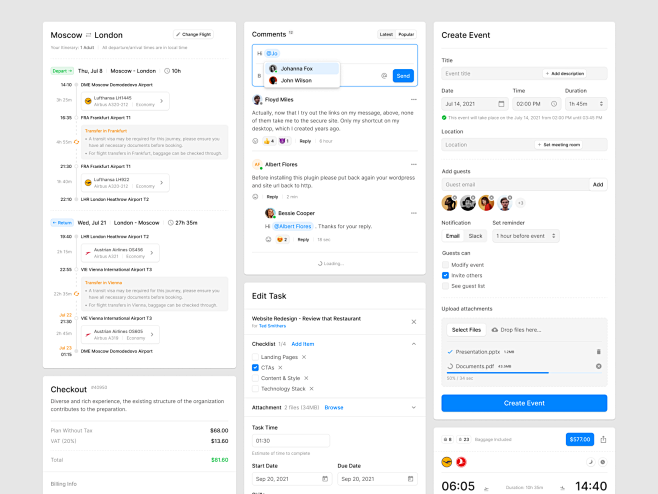Open more options for Floyd Miles comment
This screenshot has width=658, height=494.
[414, 99]
